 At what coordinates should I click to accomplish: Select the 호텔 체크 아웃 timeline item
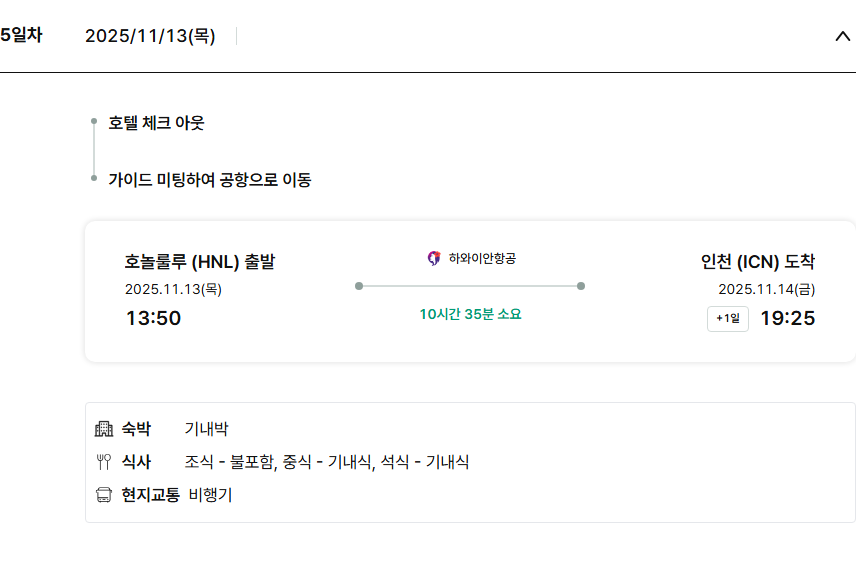point(157,123)
